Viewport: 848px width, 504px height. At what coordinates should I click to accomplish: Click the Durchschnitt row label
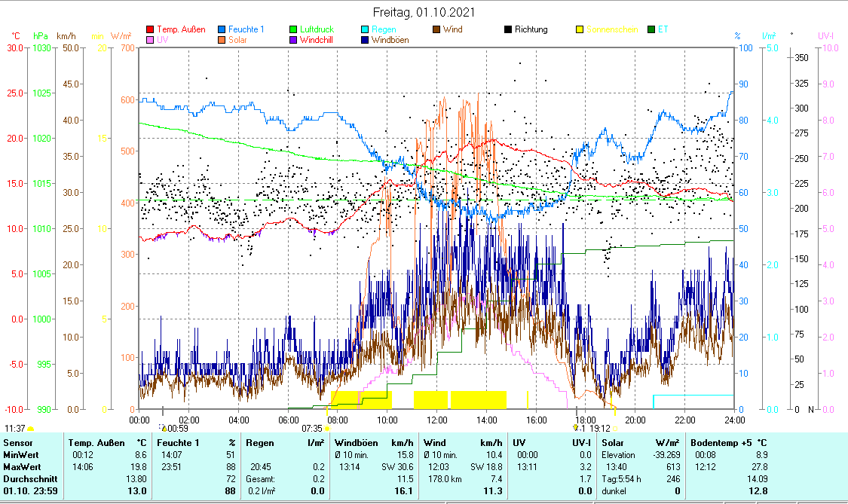(27, 478)
